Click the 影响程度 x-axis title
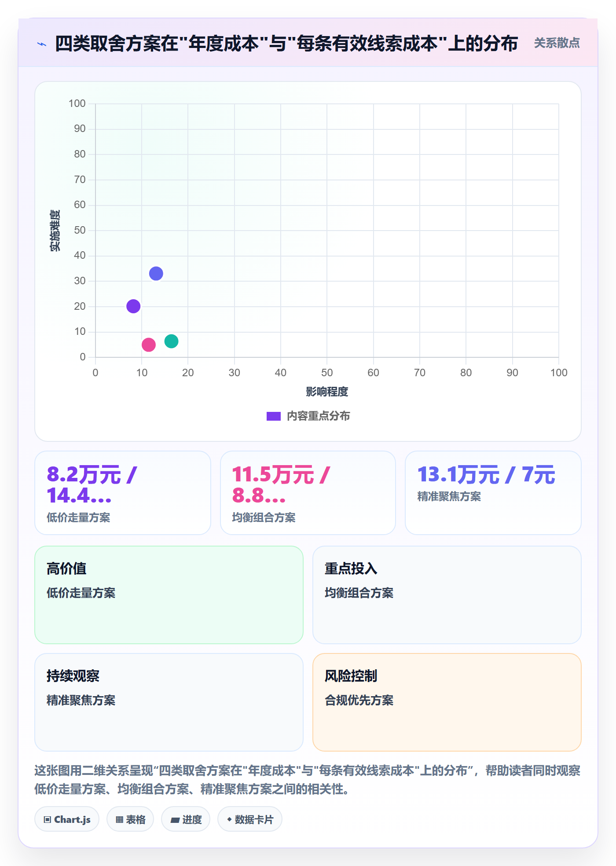 point(327,392)
